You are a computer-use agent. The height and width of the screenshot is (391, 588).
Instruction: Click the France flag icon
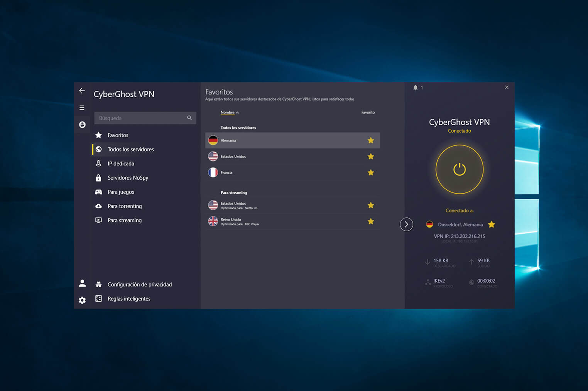click(x=213, y=172)
